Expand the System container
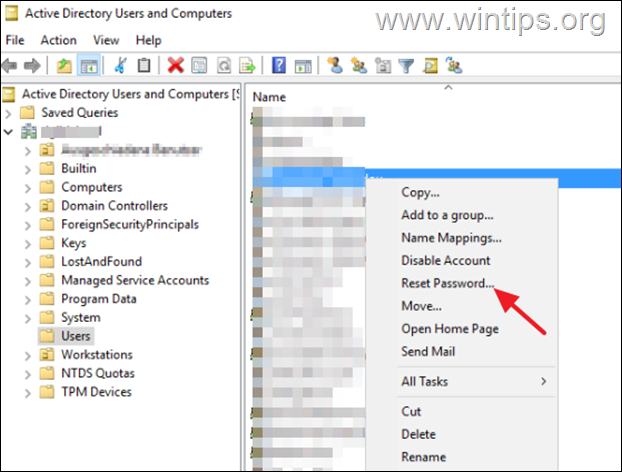Image resolution: width=622 pixels, height=472 pixels. [x=27, y=318]
